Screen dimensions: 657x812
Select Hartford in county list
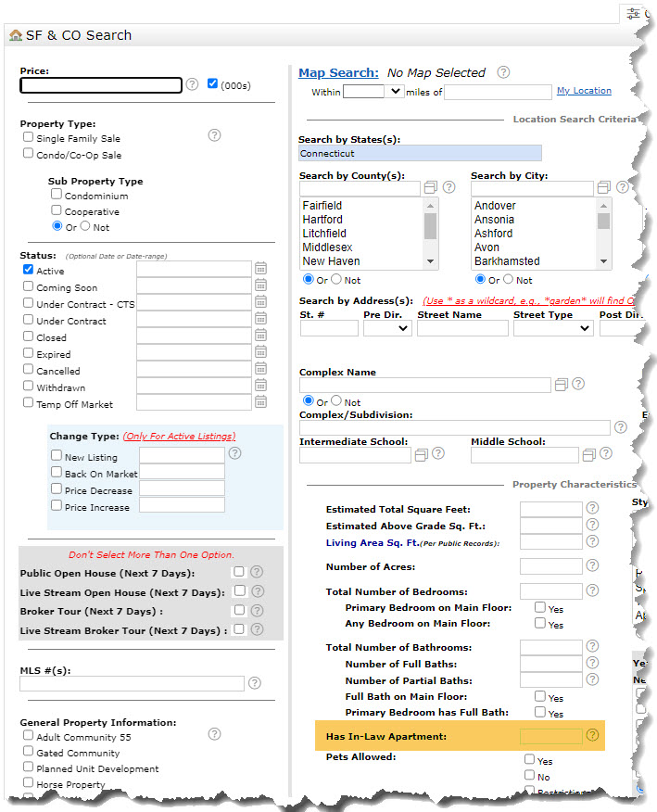pyautogui.click(x=362, y=220)
